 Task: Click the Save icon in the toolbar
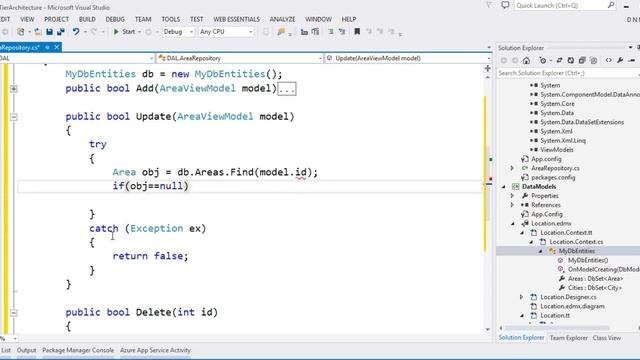pyautogui.click(x=49, y=31)
